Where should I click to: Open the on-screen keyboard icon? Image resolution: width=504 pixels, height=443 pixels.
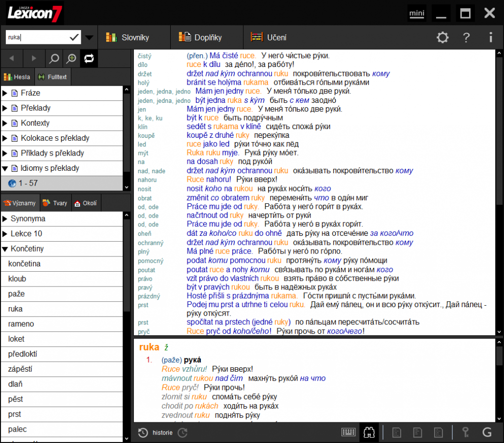(348, 431)
